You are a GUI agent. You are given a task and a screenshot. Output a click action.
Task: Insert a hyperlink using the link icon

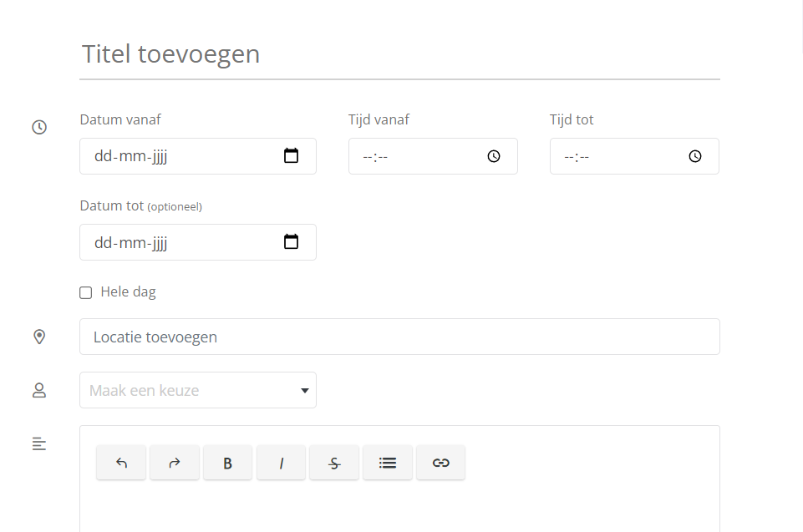(441, 463)
